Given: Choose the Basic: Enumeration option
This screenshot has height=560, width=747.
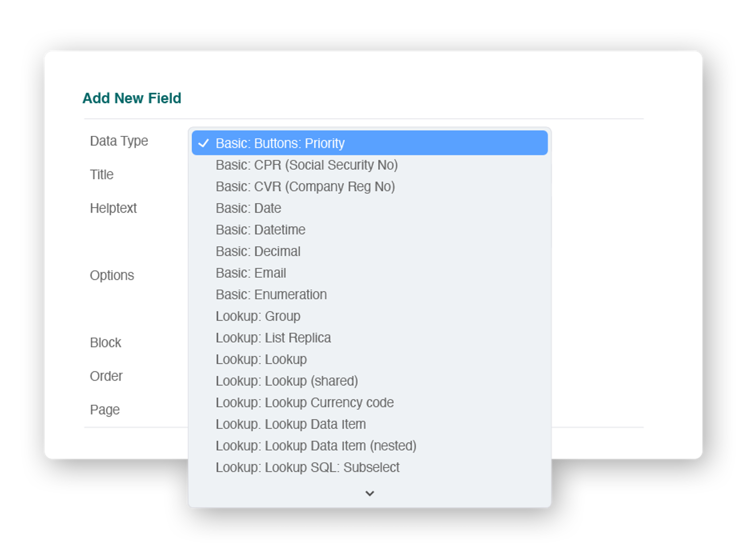Looking at the screenshot, I should pyautogui.click(x=271, y=295).
